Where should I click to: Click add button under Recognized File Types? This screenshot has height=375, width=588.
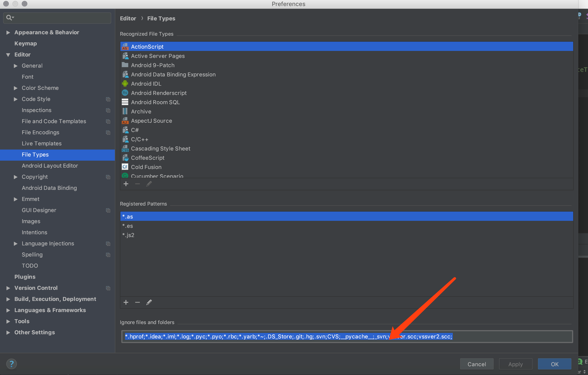(x=126, y=184)
